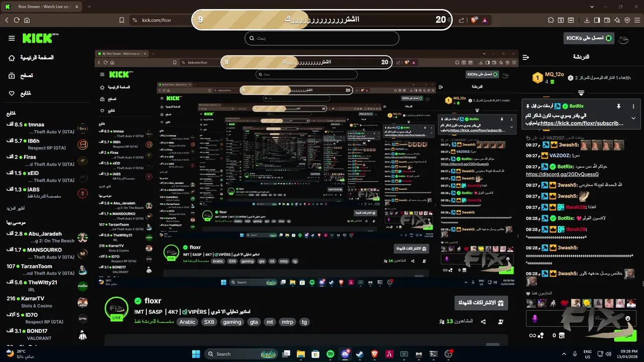Open MANSOURKO channel in recommended list
The height and width of the screenshot is (362, 644).
pos(48,253)
